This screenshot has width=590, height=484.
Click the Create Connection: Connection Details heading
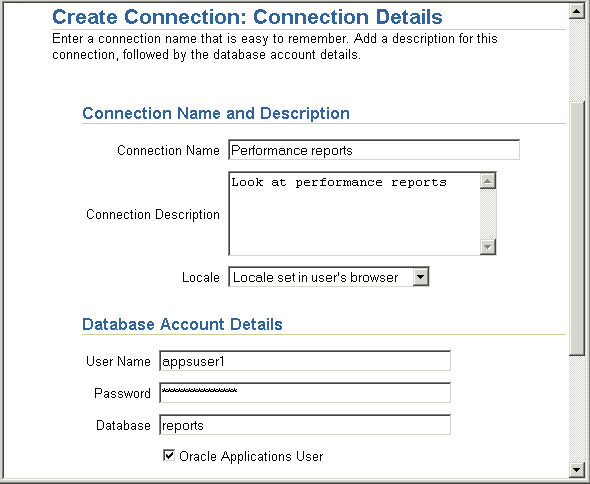[247, 17]
